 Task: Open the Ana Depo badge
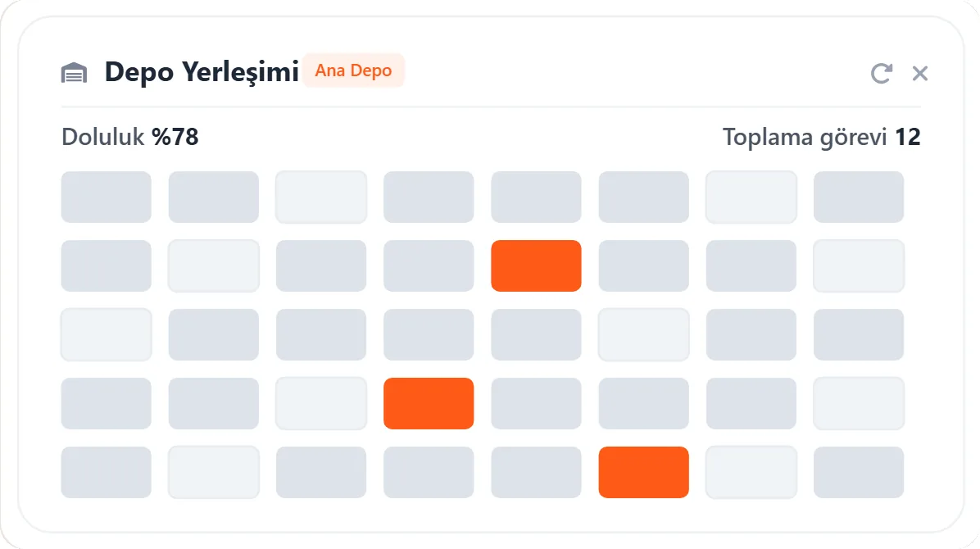pos(353,70)
